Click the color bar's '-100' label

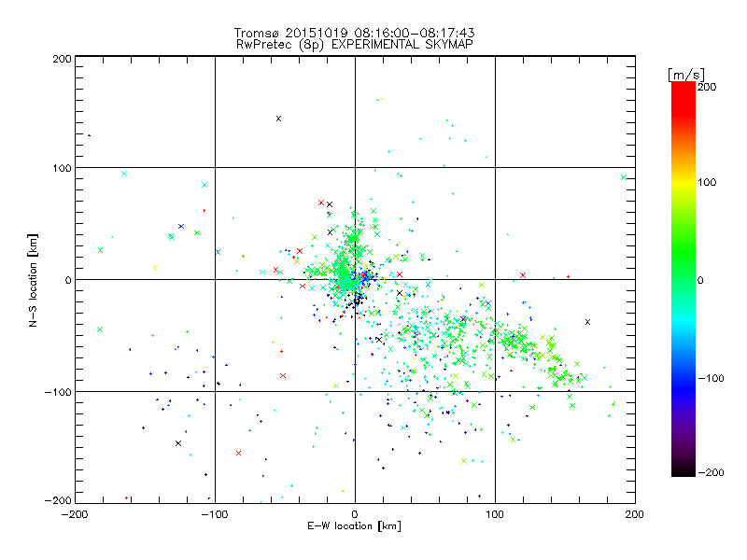[x=711, y=378]
